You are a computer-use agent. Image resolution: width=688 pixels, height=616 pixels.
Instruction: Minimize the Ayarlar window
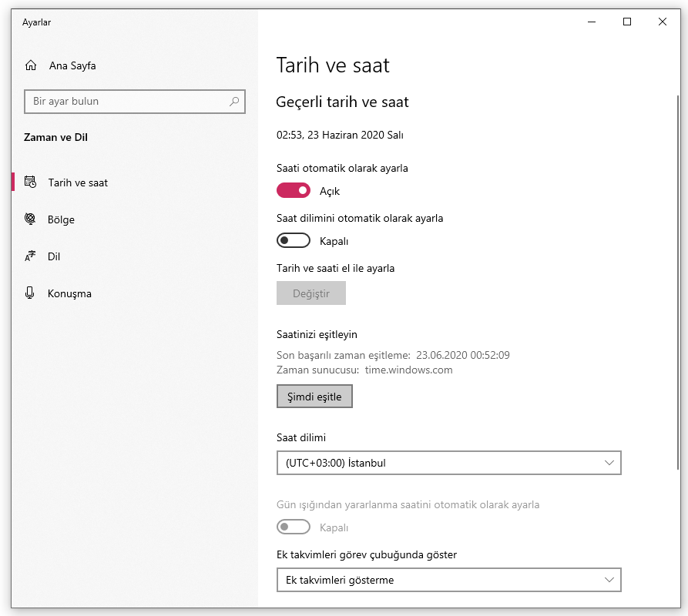point(592,22)
